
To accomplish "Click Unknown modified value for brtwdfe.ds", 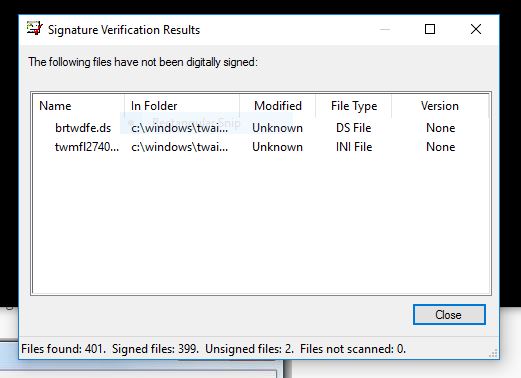I will coord(277,128).
